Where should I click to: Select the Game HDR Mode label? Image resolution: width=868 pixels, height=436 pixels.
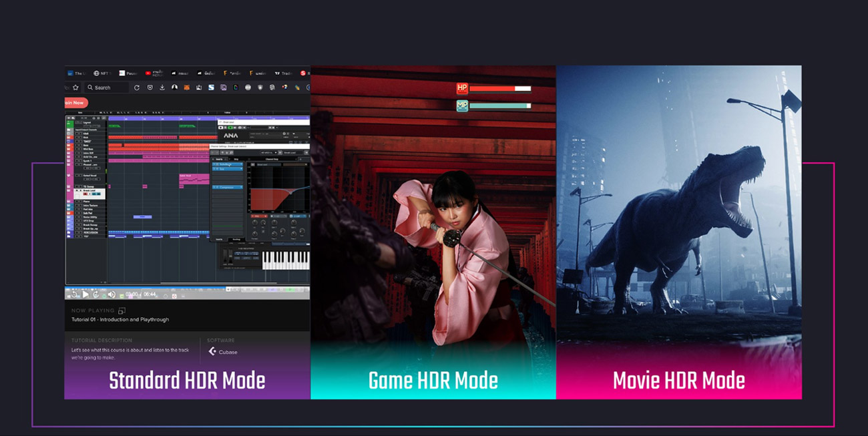[x=433, y=381]
